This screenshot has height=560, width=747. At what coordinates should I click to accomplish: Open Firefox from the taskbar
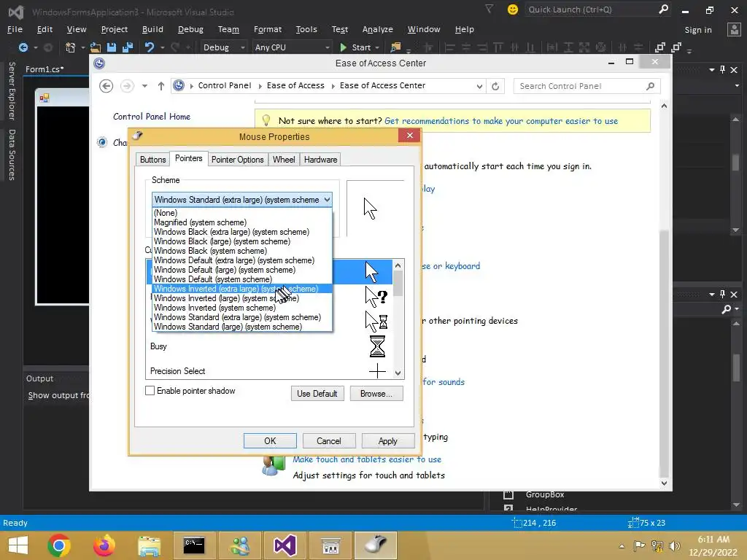104,545
